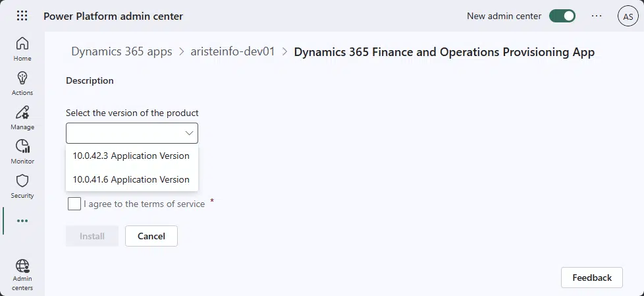Open Manage section in sidebar
Image resolution: width=644 pixels, height=296 pixels.
[x=22, y=117]
